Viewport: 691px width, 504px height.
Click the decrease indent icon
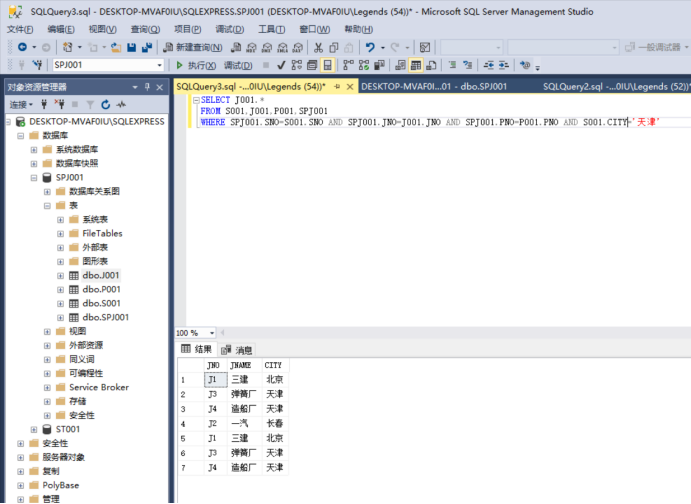pyautogui.click(x=488, y=65)
